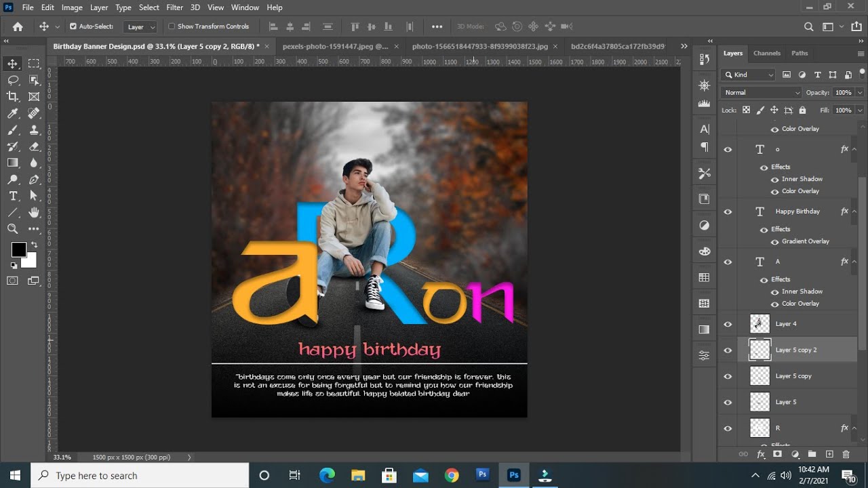Select the Frame tool
Image resolution: width=868 pixels, height=488 pixels.
(x=34, y=97)
